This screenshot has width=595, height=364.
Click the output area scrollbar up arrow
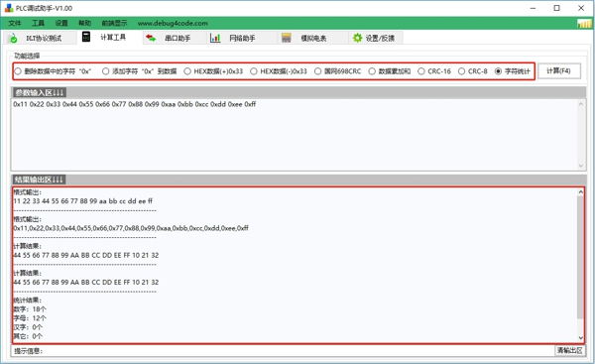click(580, 192)
